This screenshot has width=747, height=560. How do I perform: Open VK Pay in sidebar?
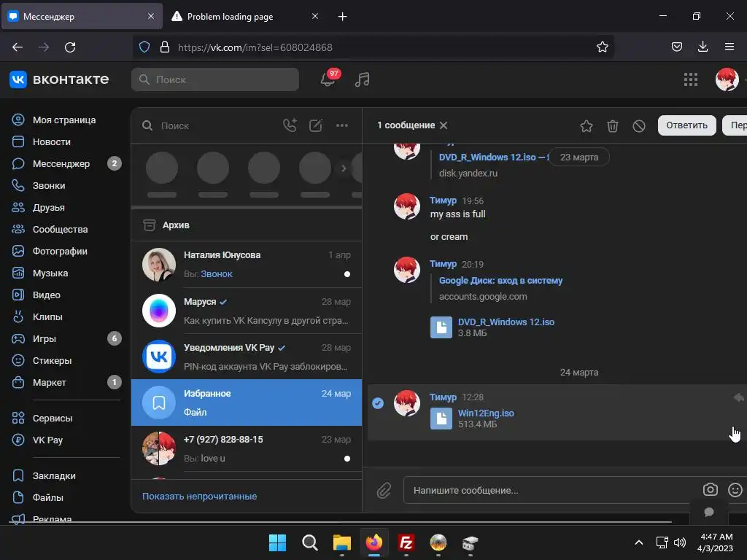[47, 440]
